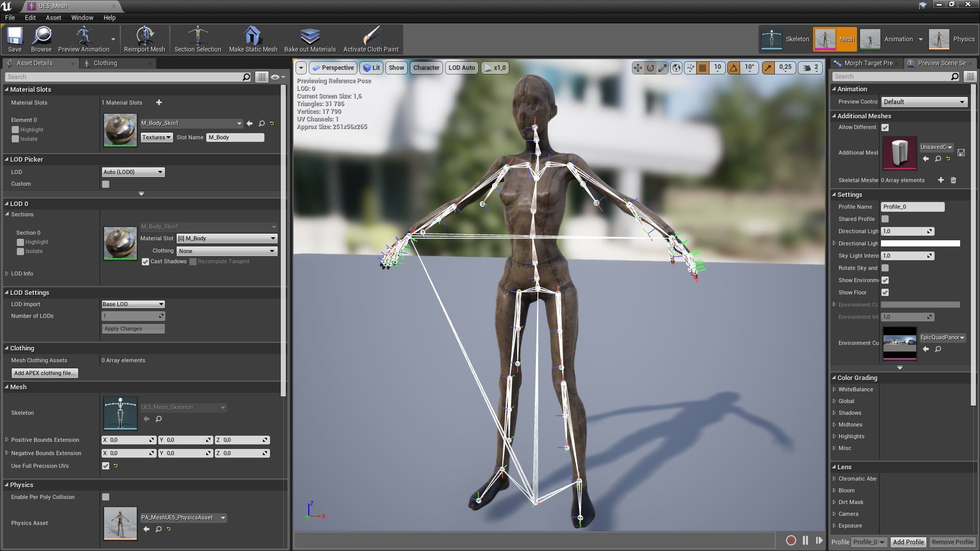The width and height of the screenshot is (980, 551).
Task: Click the Make Static Mesh icon
Action: click(x=253, y=40)
